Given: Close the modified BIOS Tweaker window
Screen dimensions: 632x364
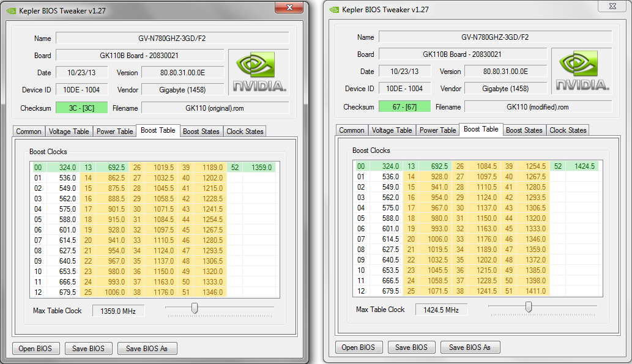Looking at the screenshot, I should pos(612,6).
